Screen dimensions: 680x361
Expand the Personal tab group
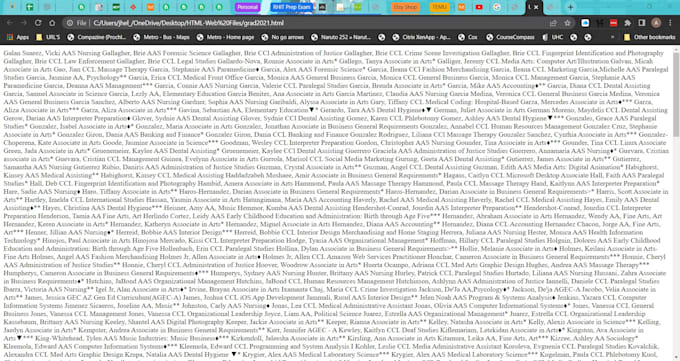click(x=247, y=7)
